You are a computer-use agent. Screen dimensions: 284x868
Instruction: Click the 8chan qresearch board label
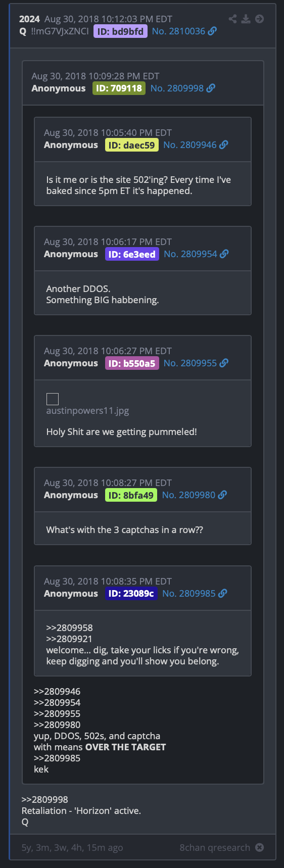(215, 848)
